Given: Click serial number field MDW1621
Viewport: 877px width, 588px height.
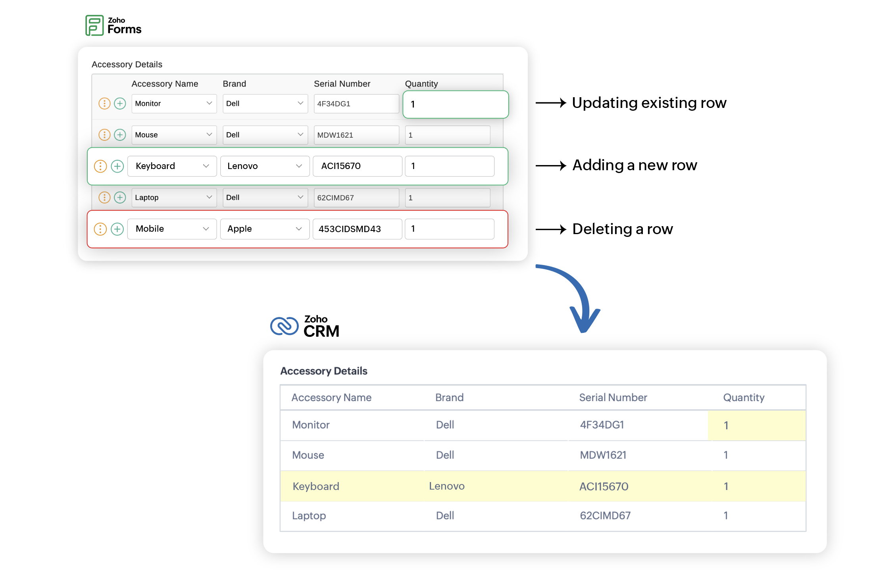Looking at the screenshot, I should click(x=356, y=135).
